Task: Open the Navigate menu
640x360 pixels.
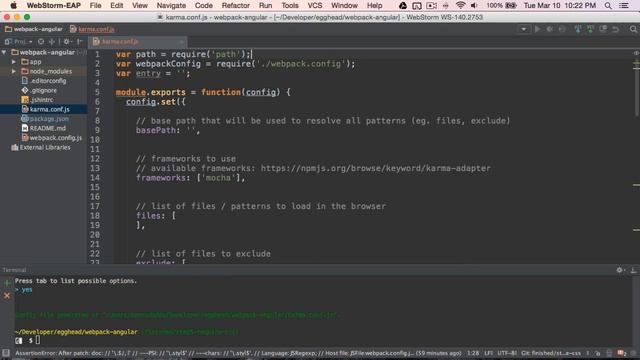Action: tap(171, 5)
